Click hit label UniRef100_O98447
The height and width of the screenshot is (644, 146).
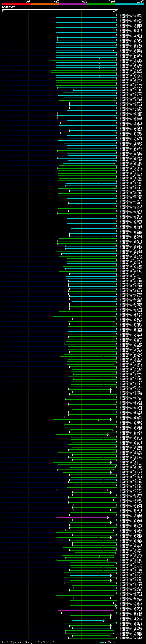pyautogui.click(x=131, y=314)
